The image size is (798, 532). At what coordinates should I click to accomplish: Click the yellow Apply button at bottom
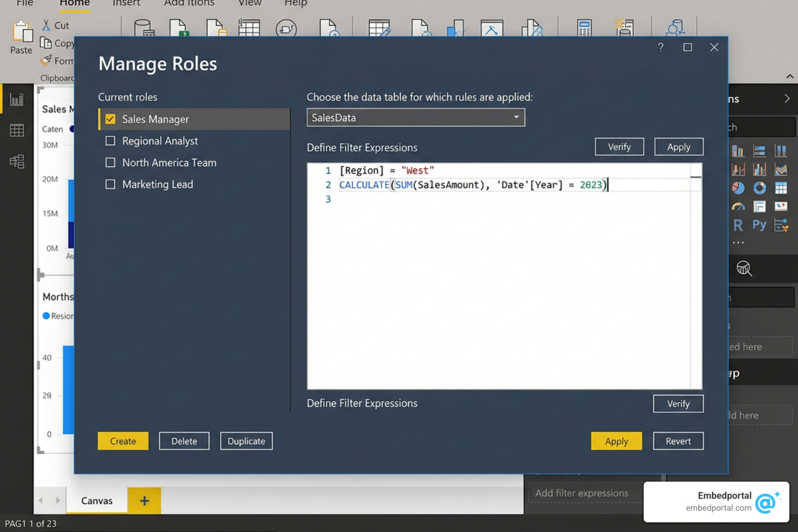click(617, 441)
